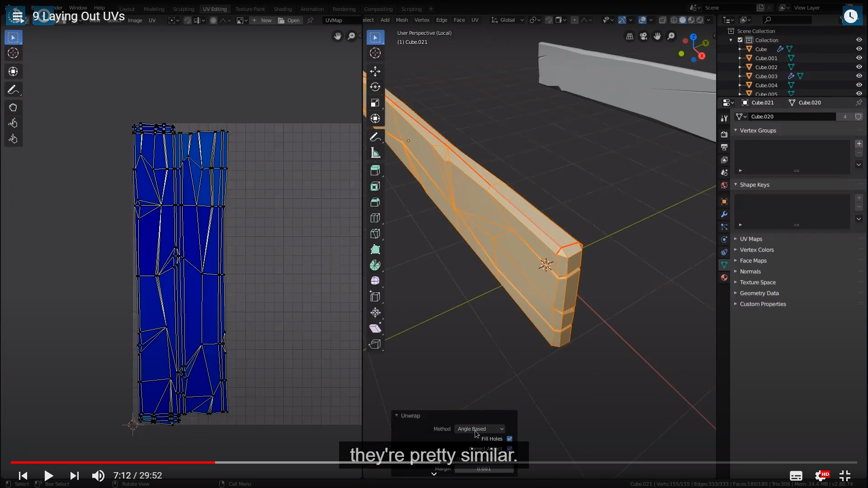Screen dimensions: 868x488
Task: Toggle the Fill Holes checkbox
Action: (509, 439)
